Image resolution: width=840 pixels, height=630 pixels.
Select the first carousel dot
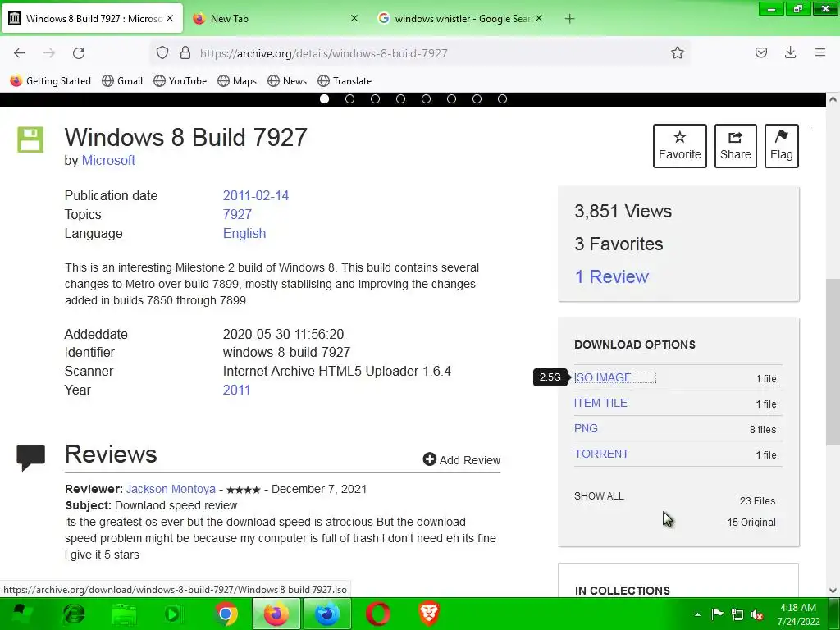324,99
